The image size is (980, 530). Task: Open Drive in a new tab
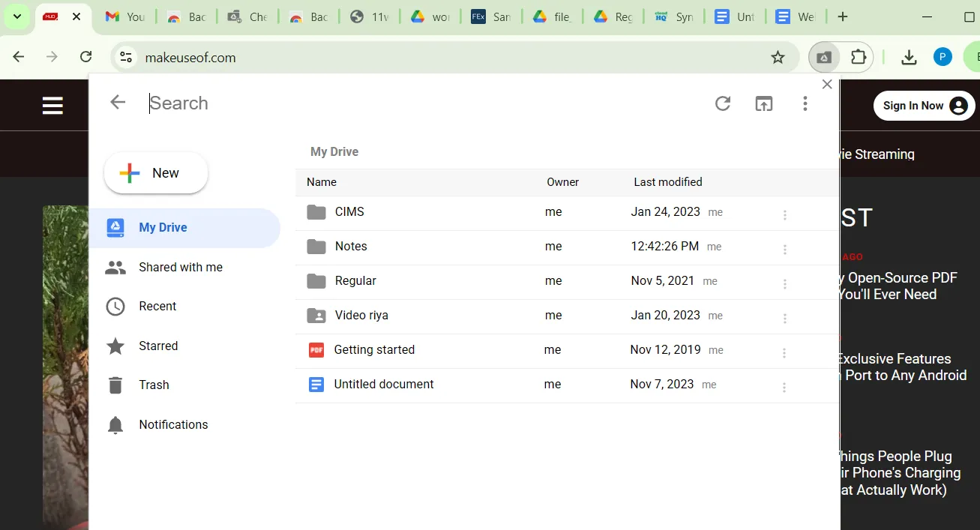coord(763,103)
